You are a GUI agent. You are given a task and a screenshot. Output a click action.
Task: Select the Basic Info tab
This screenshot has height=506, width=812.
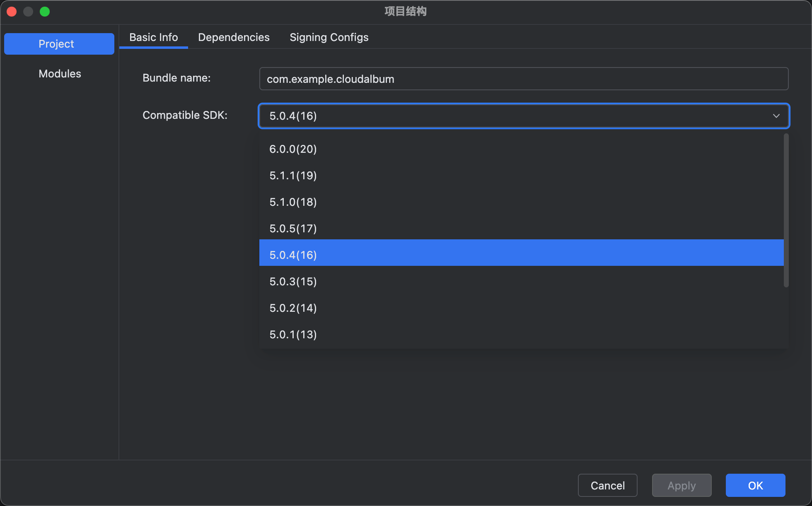153,37
